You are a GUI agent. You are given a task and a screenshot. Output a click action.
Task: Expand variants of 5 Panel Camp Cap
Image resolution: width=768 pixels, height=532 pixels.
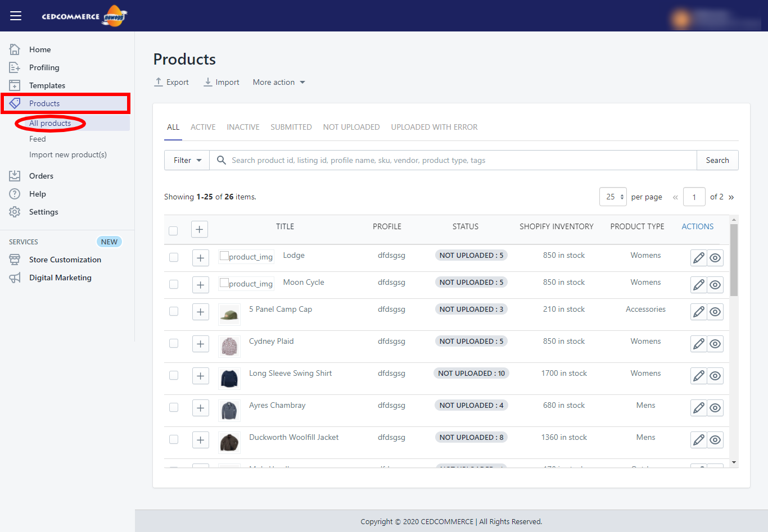point(200,312)
